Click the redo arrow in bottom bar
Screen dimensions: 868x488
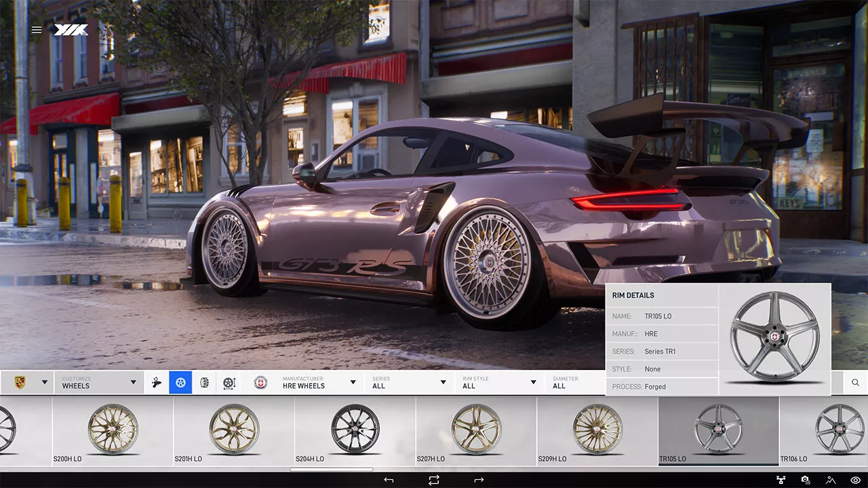(x=479, y=480)
